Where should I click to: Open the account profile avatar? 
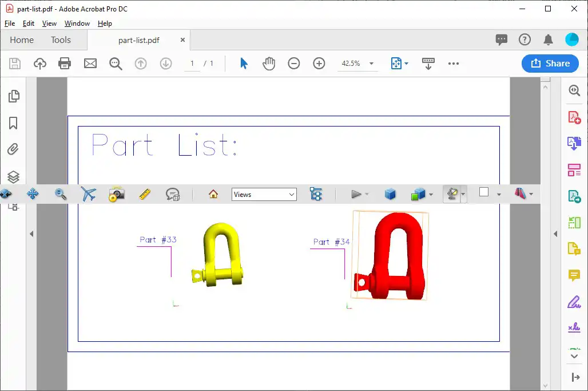point(572,40)
